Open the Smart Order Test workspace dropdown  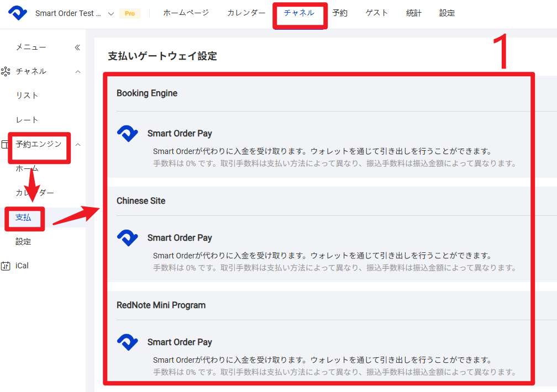tap(110, 13)
